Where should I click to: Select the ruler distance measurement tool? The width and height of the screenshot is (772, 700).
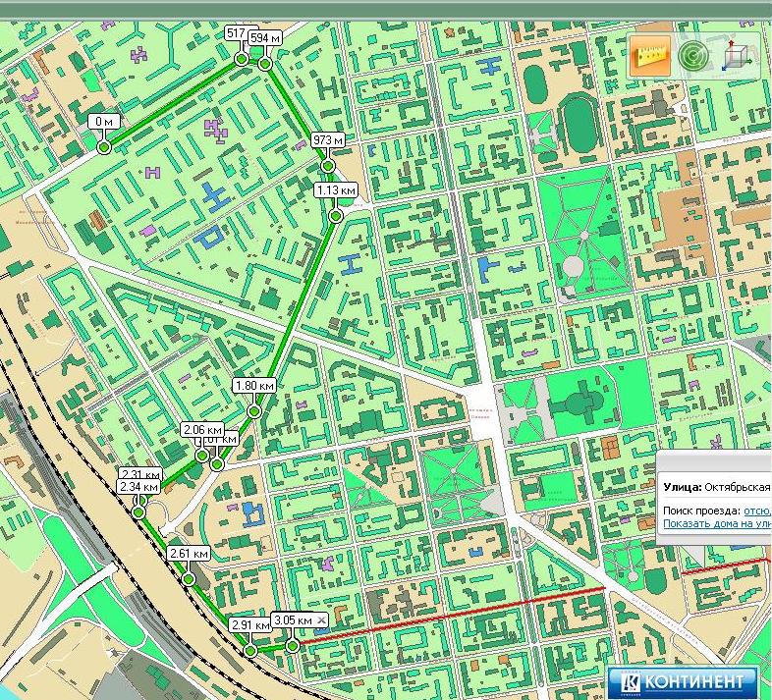pos(648,56)
